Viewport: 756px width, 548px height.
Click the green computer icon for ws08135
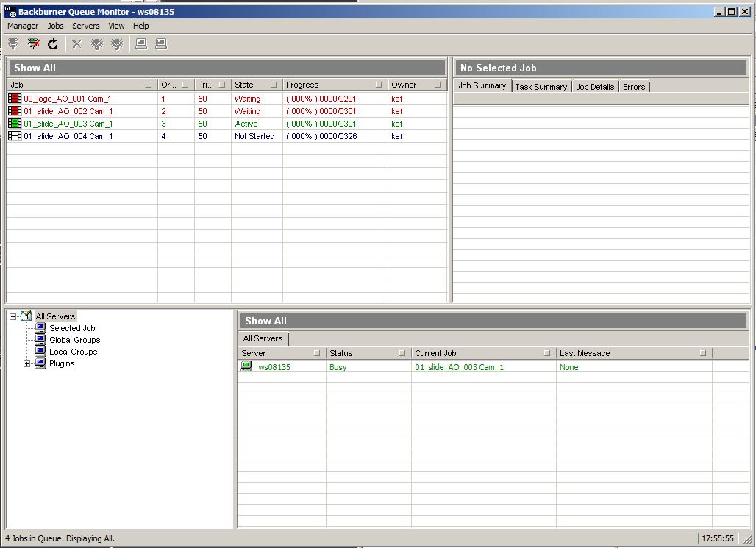coord(246,367)
